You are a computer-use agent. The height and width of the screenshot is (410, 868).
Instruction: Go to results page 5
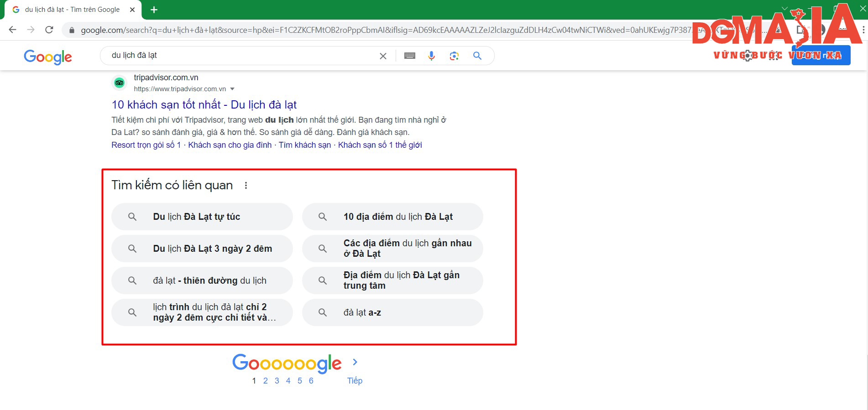300,381
